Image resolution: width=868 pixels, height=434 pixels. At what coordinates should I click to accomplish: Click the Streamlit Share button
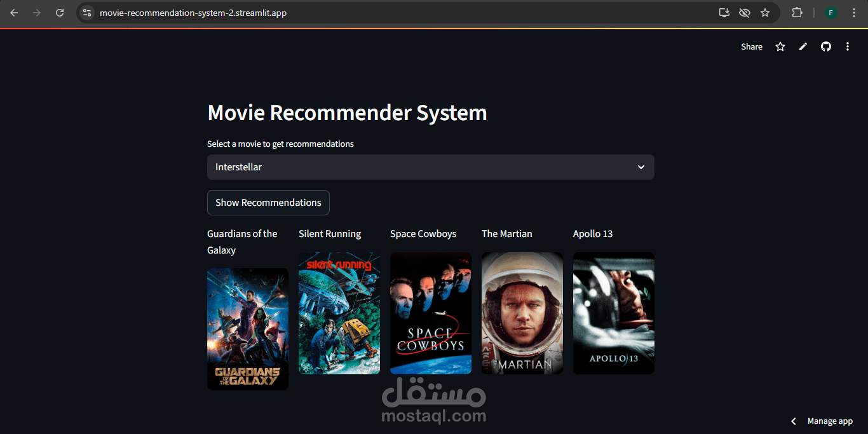click(x=752, y=46)
